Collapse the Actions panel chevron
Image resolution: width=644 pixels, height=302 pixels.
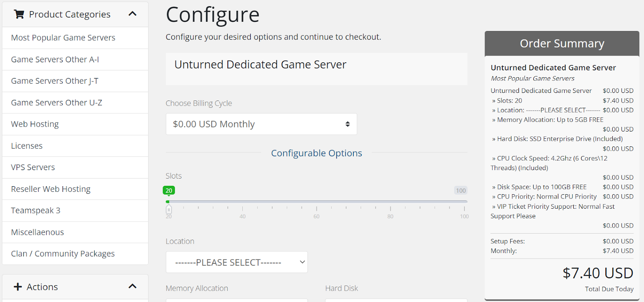click(132, 286)
